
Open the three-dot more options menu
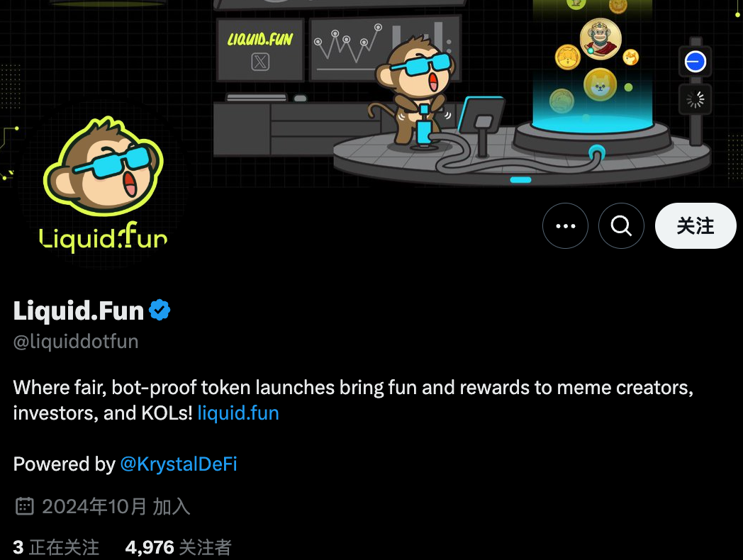pyautogui.click(x=565, y=226)
